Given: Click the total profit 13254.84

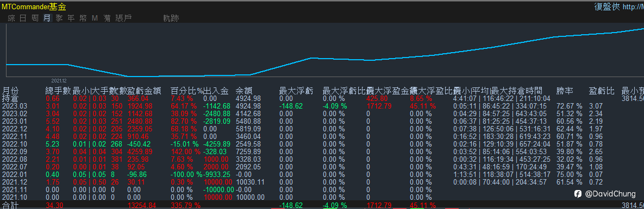Looking at the screenshot, I should tap(142, 205).
